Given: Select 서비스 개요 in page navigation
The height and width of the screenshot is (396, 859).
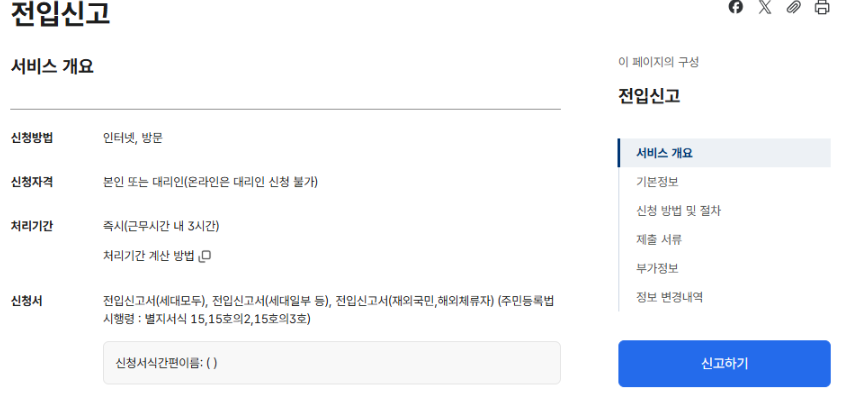Looking at the screenshot, I should [724, 153].
